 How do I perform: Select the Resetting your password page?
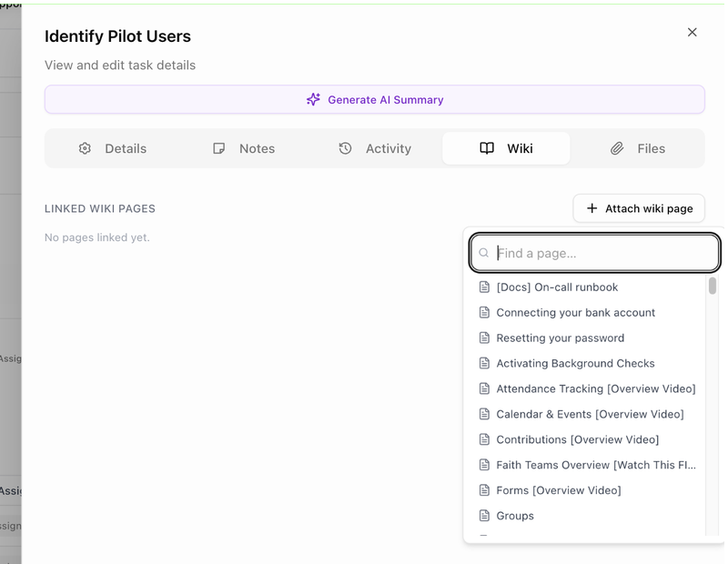(588, 337)
